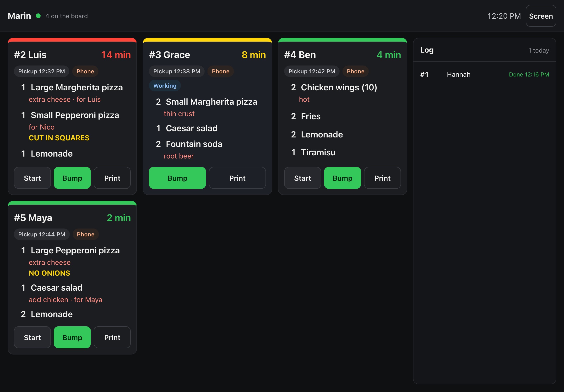Viewport: 564px width, 392px height.
Task: Click the Phone tag on Luis's order
Action: [85, 71]
